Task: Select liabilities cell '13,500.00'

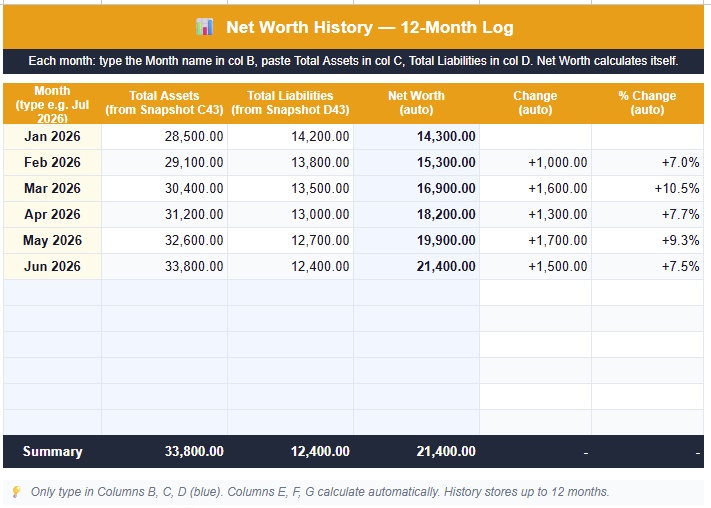Action: (x=290, y=188)
